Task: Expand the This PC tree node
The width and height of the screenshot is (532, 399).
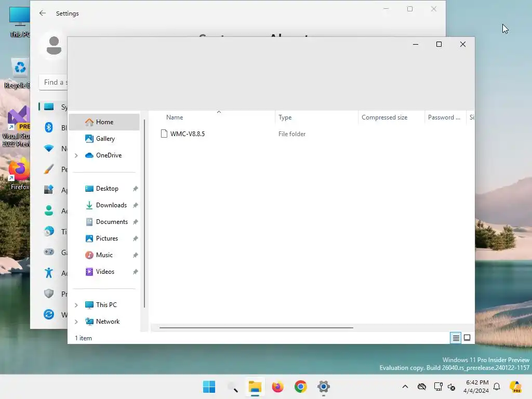Action: pyautogui.click(x=76, y=305)
